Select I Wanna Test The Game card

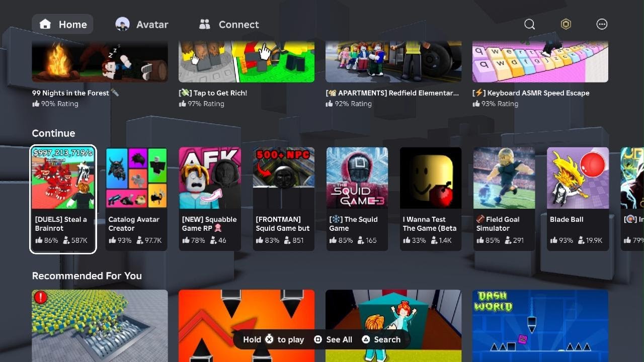point(430,199)
